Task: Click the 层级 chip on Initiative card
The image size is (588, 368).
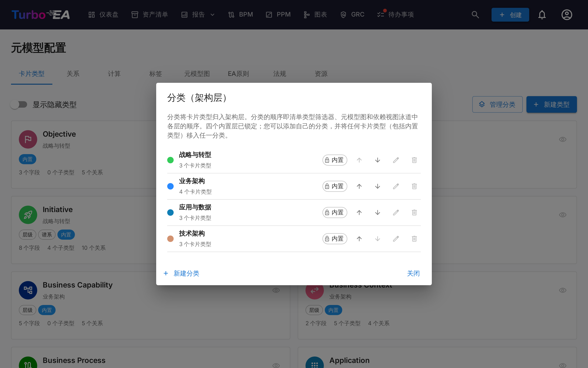Action: [28, 235]
